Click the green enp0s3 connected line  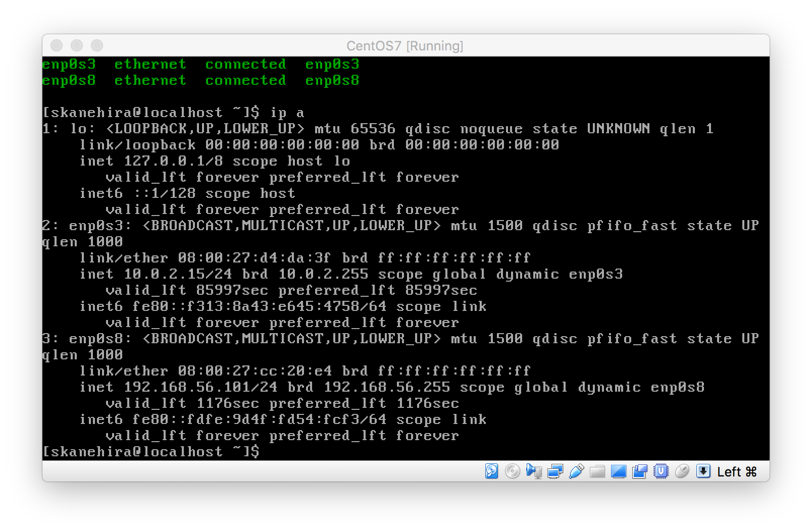pyautogui.click(x=201, y=64)
